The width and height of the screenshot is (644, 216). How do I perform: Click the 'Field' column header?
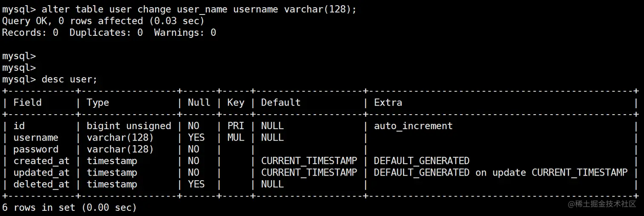coord(28,103)
